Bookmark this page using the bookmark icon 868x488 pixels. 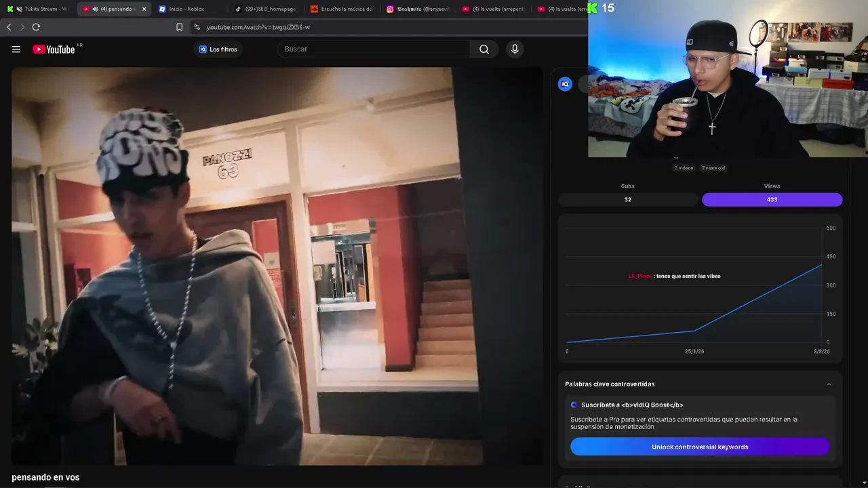coord(179,27)
